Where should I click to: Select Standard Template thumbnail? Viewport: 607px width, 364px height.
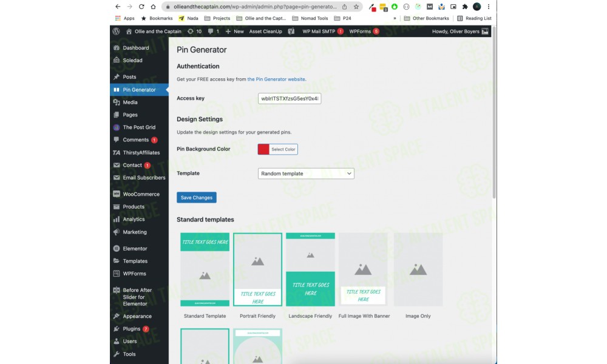[205, 269]
